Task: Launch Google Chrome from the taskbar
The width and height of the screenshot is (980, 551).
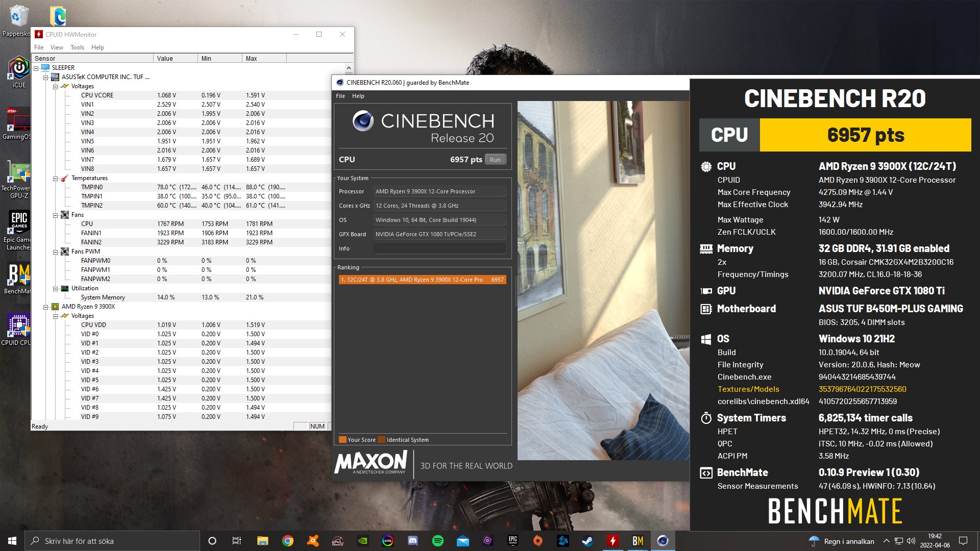Action: pos(287,541)
